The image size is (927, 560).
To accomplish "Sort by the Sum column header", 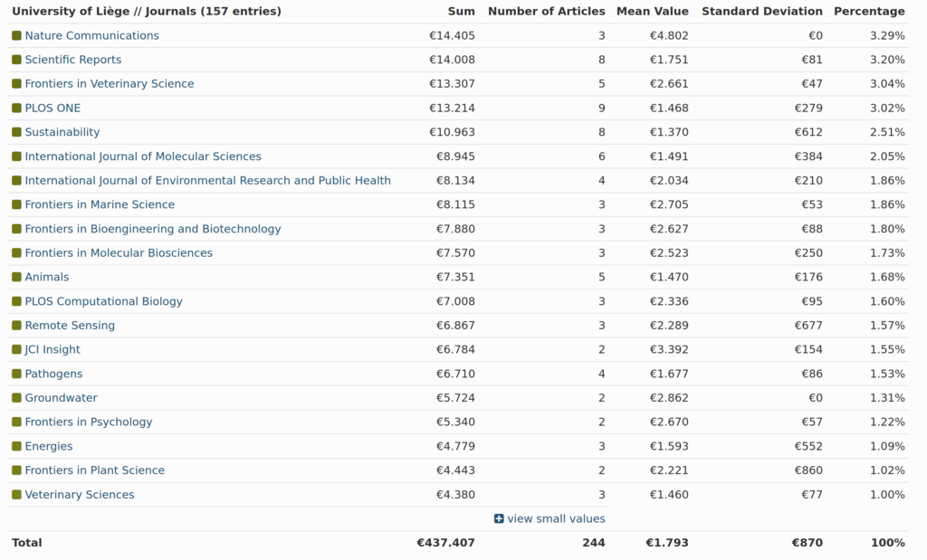I will tap(461, 12).
